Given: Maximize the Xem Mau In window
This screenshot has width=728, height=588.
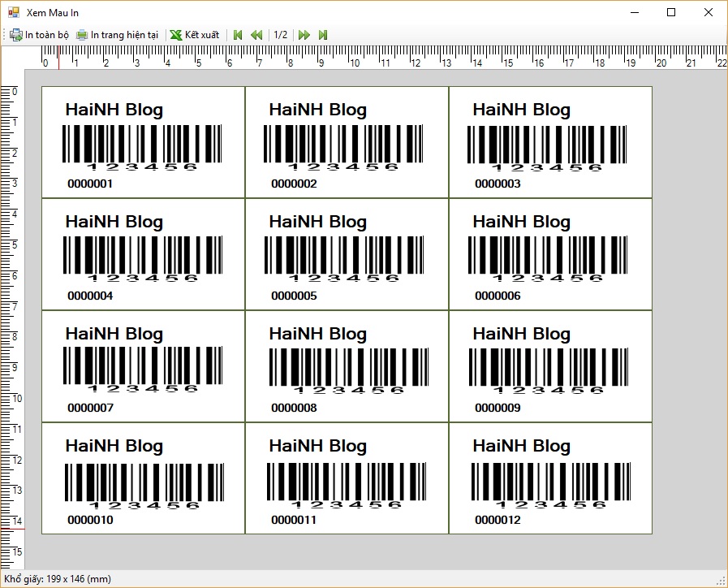Looking at the screenshot, I should tap(671, 12).
